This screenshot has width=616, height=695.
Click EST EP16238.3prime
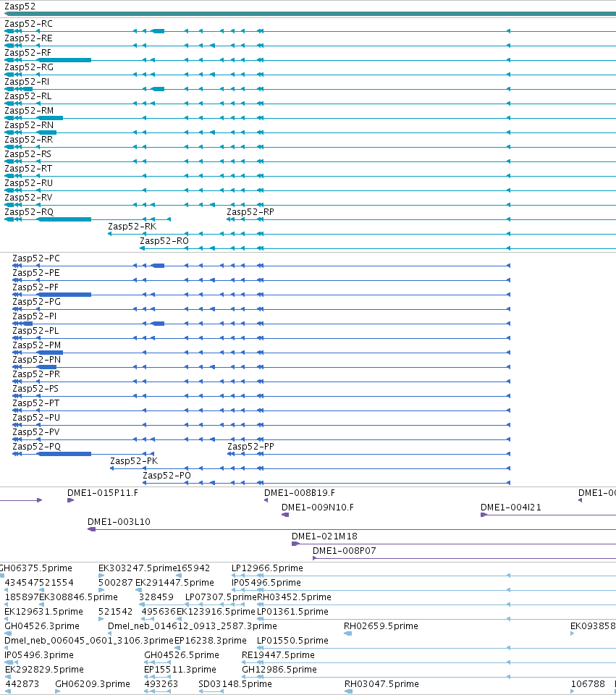(211, 641)
